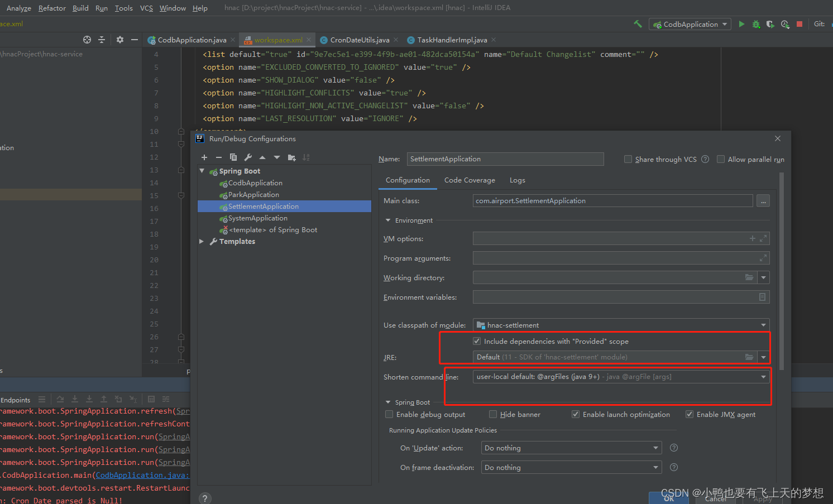Open the VCS menu

click(x=146, y=8)
